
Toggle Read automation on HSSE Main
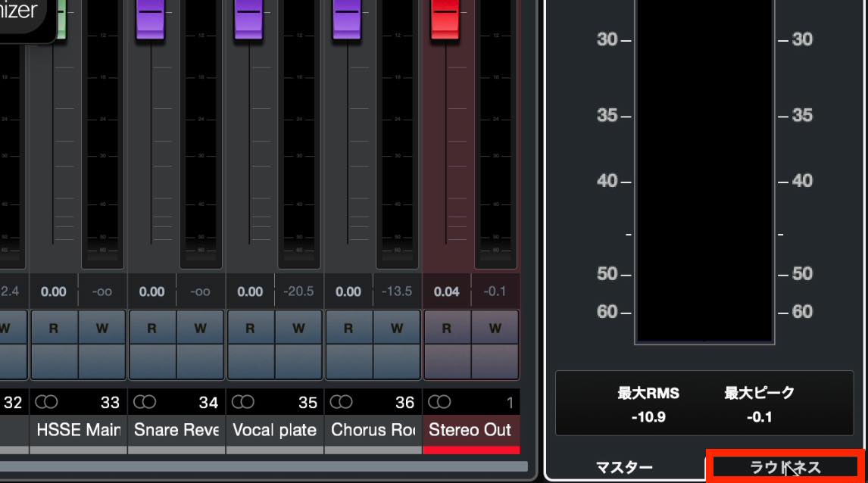click(54, 328)
